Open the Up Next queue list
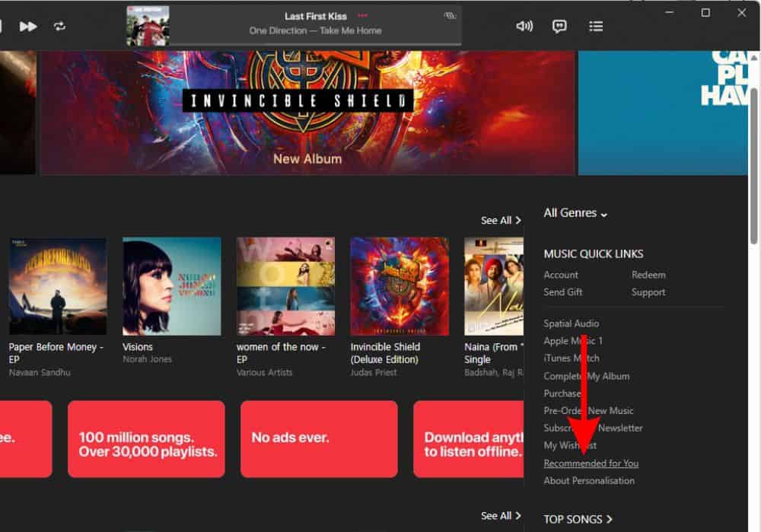Viewport: 761px width, 532px height. (596, 26)
